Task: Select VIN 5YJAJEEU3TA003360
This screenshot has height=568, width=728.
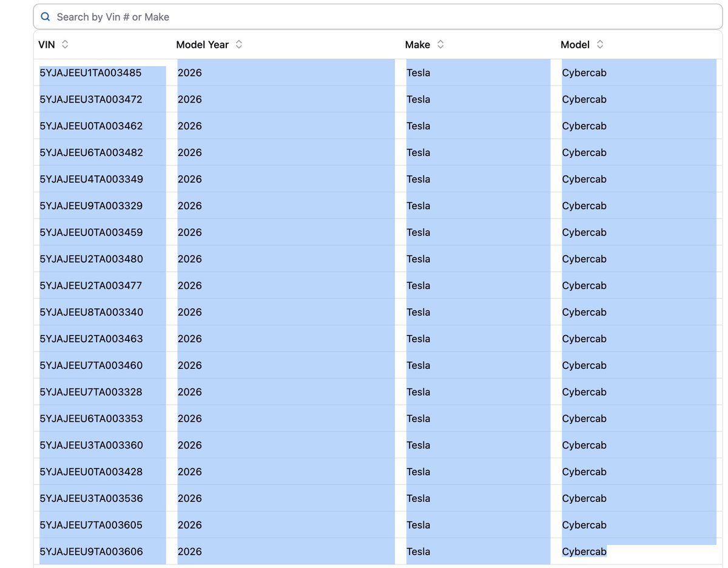Action: coord(91,445)
